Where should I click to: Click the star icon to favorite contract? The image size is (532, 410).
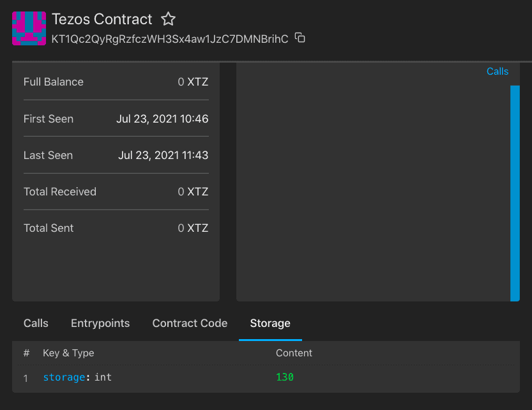click(168, 19)
